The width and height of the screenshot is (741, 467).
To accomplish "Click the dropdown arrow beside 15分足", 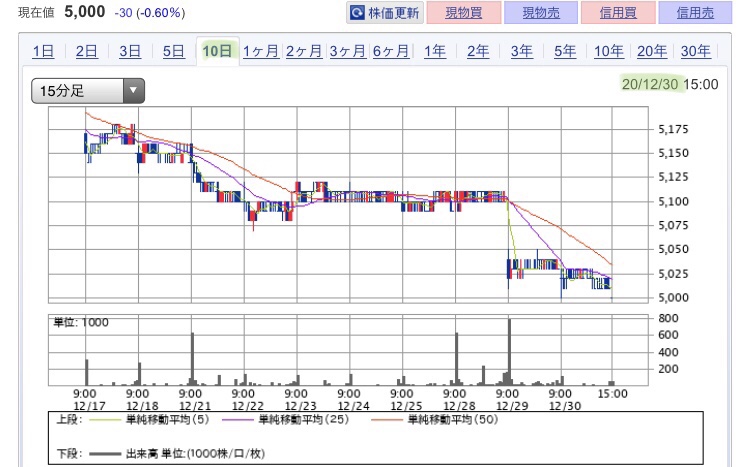I will 134,91.
